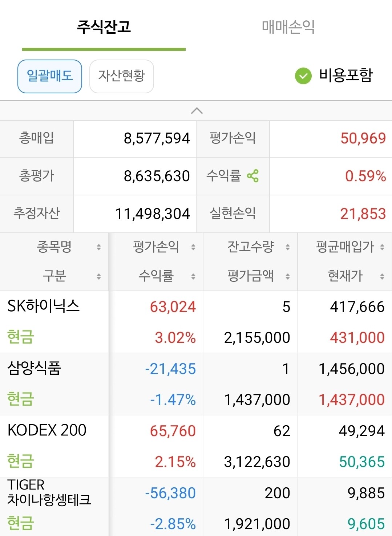Tap the 일괄매도 button
Screen dimensions: 392x536
click(x=50, y=76)
